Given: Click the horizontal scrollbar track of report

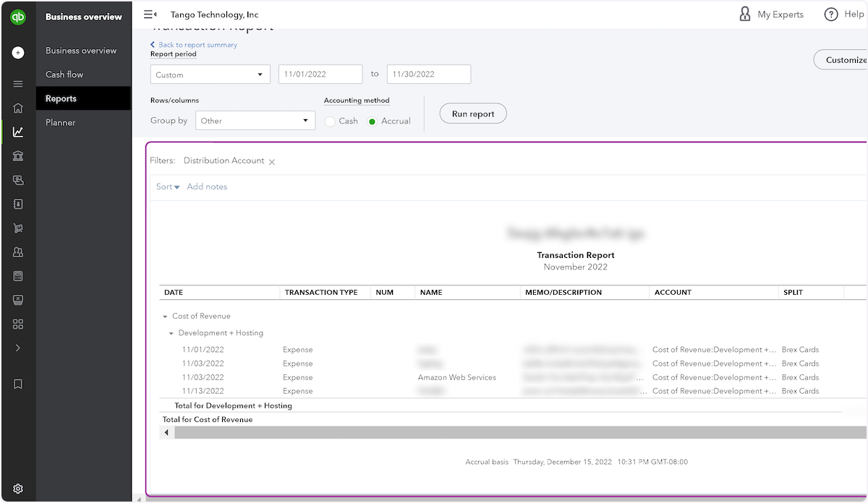Looking at the screenshot, I should tap(521, 432).
